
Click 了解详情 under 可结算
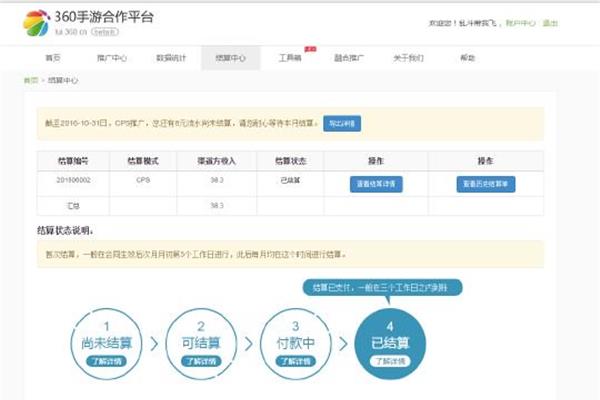point(201,361)
